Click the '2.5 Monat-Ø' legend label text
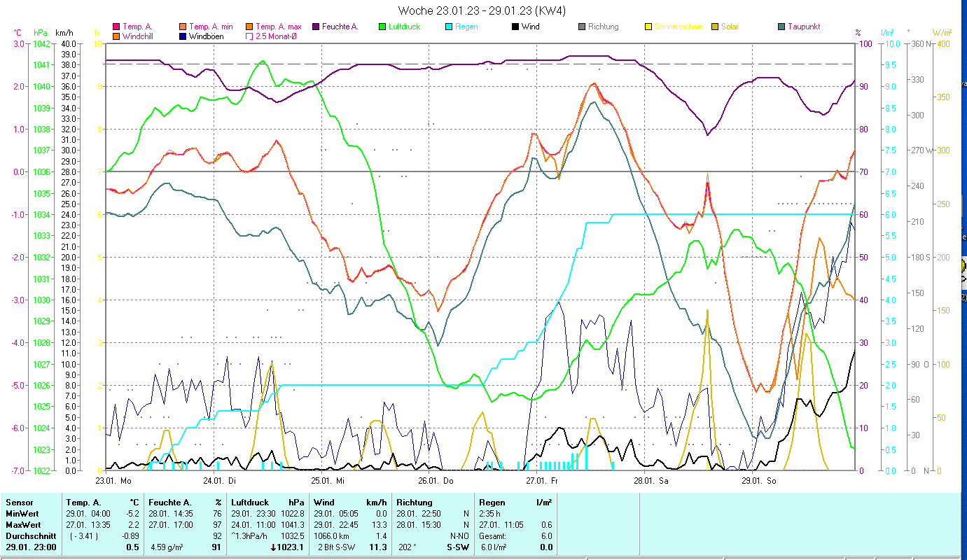967x560 pixels. pos(276,36)
